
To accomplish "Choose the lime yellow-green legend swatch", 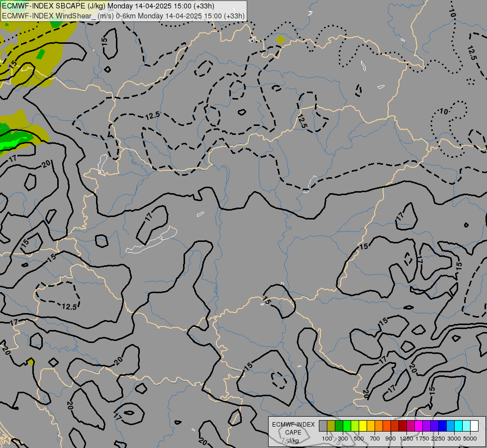I will tap(355, 426).
